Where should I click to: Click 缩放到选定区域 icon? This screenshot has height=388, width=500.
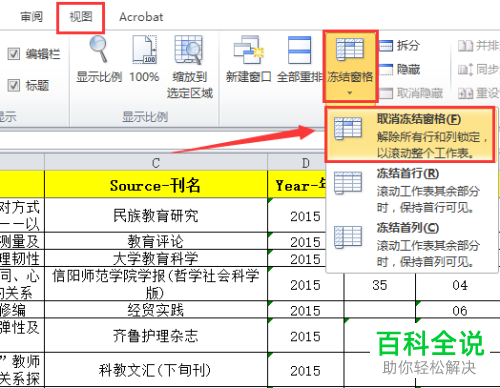tap(189, 50)
